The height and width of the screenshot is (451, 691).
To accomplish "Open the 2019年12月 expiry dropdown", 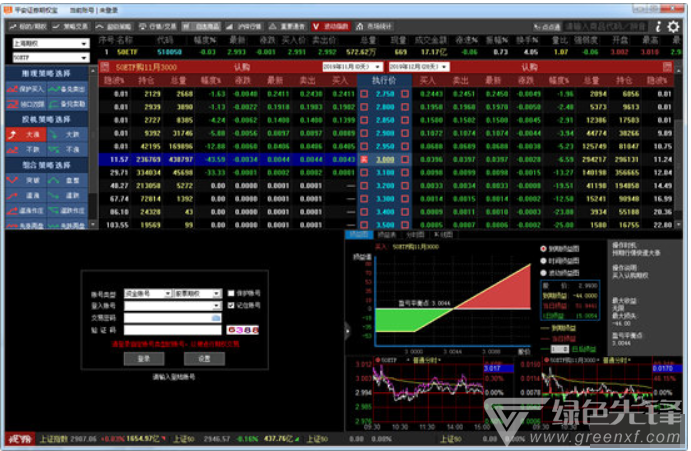I will click(419, 67).
